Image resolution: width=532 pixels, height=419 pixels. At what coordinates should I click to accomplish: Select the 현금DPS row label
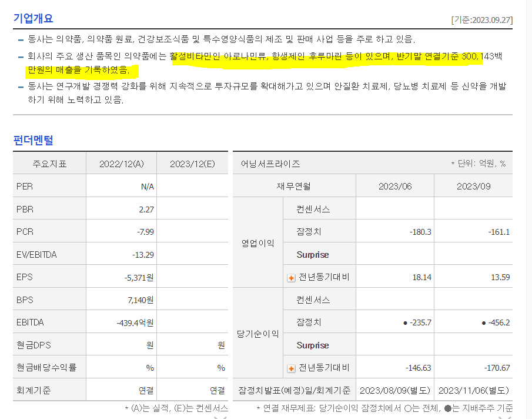(x=34, y=345)
